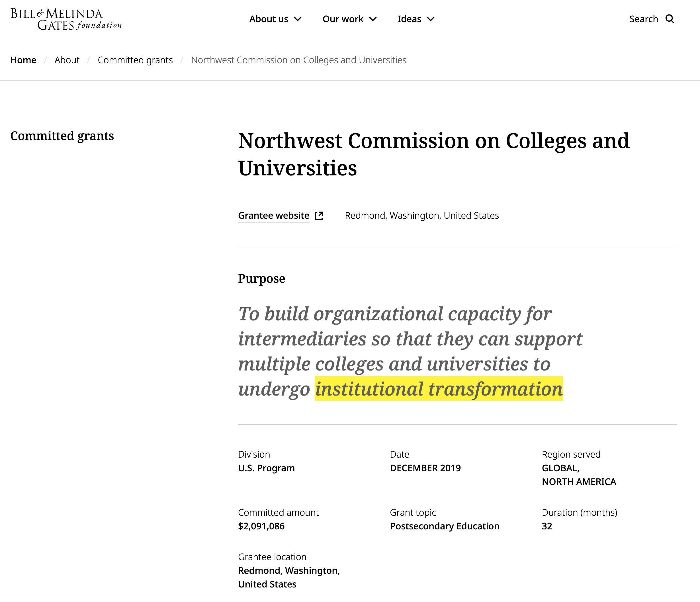This screenshot has width=700, height=602.
Task: Click the current page breadcrumb entry
Action: tap(299, 60)
